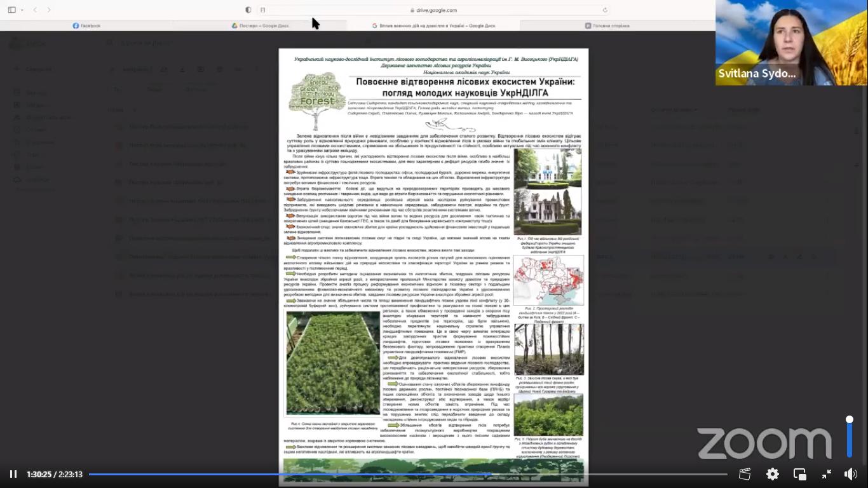The height and width of the screenshot is (488, 868).
Task: Mute audio with the speaker icon
Action: 850,474
